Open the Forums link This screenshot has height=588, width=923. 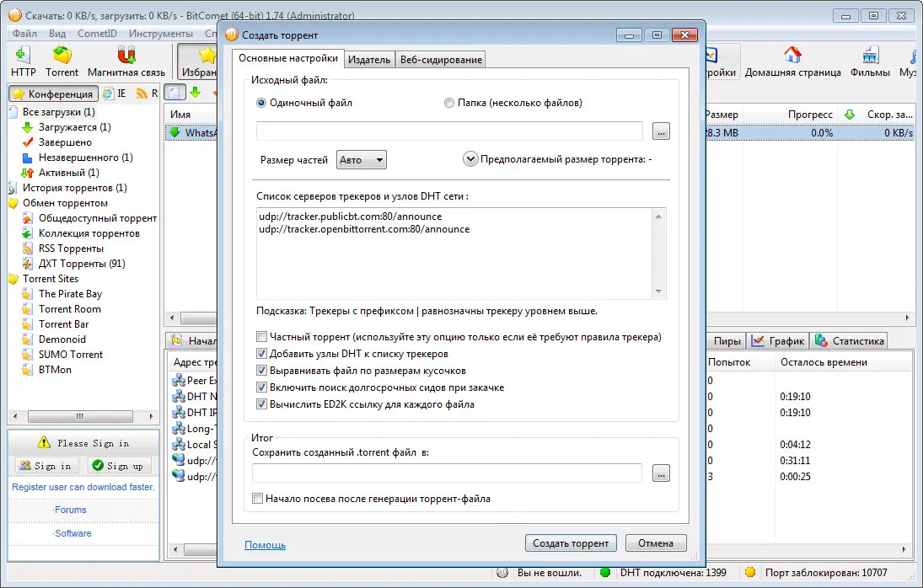coord(69,510)
